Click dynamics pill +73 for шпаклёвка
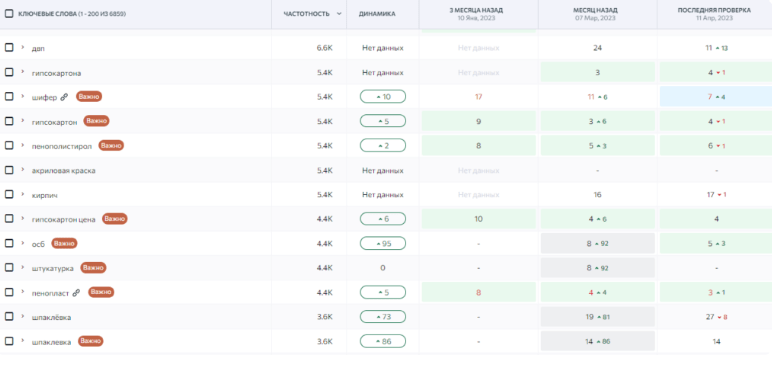This screenshot has height=391, width=772. click(x=383, y=317)
